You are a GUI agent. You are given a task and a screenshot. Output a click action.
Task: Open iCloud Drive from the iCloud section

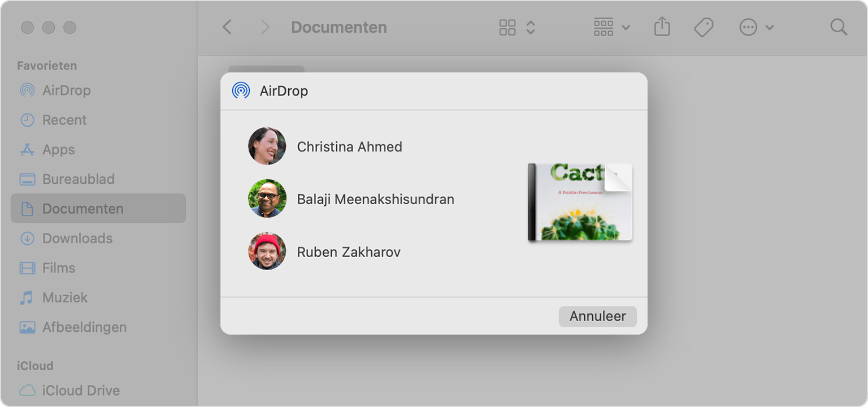(x=27, y=390)
